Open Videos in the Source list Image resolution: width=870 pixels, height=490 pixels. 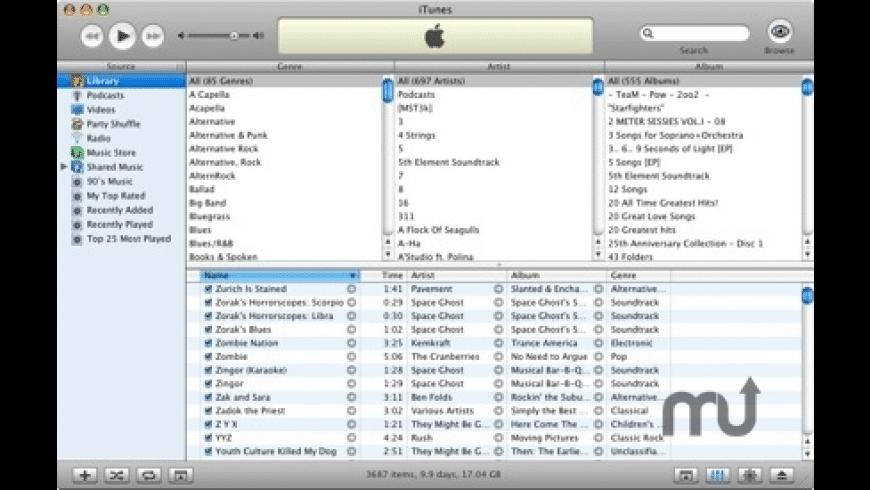(122, 110)
